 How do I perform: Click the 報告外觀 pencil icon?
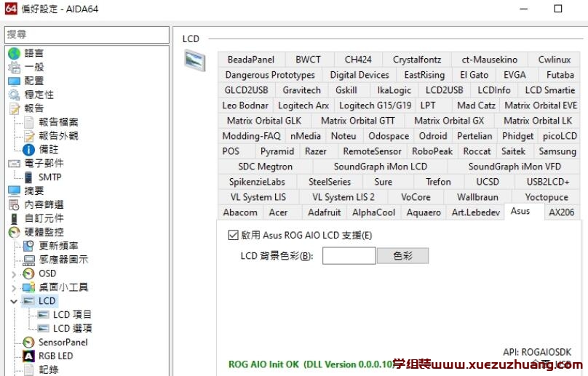(x=29, y=136)
